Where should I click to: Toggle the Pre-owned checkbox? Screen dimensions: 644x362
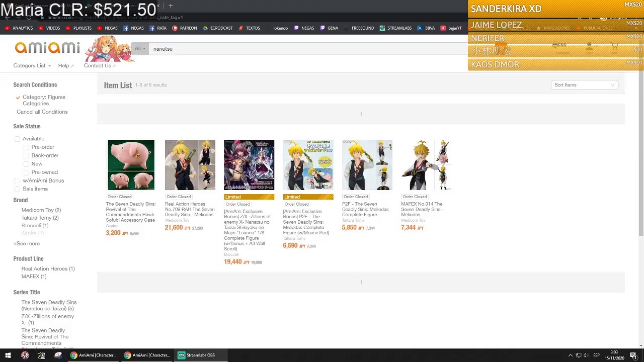point(26,172)
